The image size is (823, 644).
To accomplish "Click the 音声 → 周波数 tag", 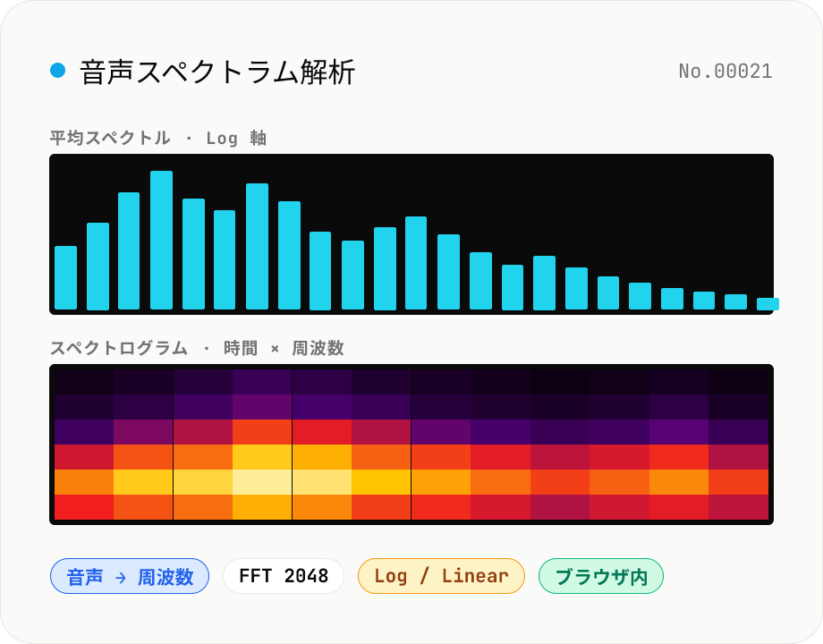I will tap(130, 576).
